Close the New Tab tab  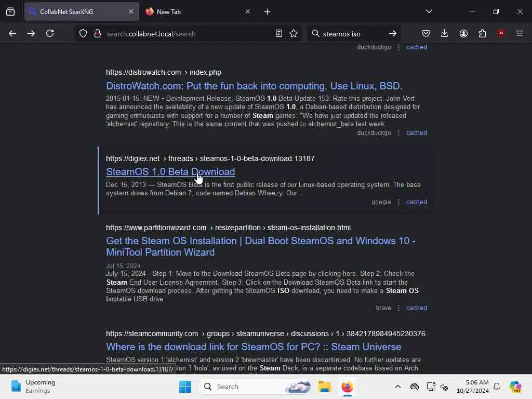click(x=248, y=12)
